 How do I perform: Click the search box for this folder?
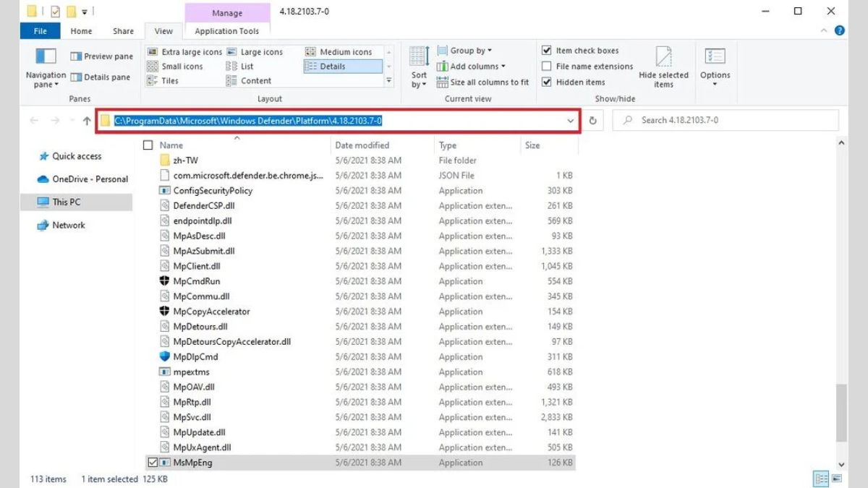coord(723,120)
